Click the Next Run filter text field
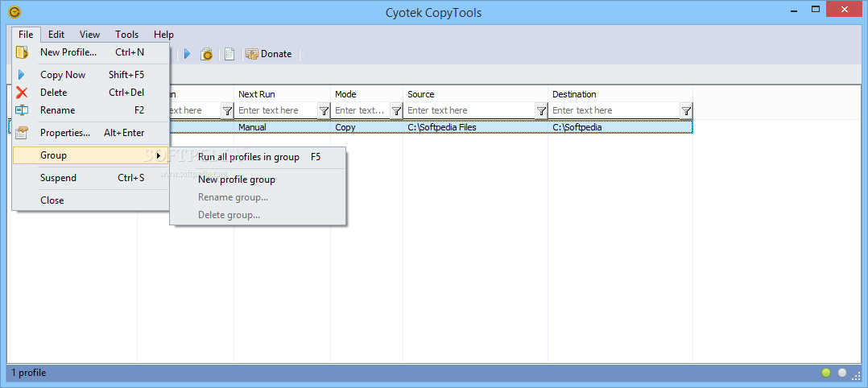Screen dimensions: 868x388 click(276, 111)
